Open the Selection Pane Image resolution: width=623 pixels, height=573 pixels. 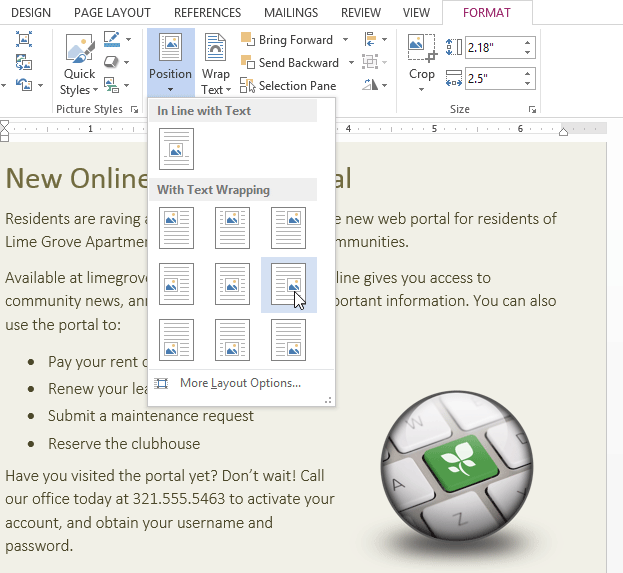(x=288, y=86)
